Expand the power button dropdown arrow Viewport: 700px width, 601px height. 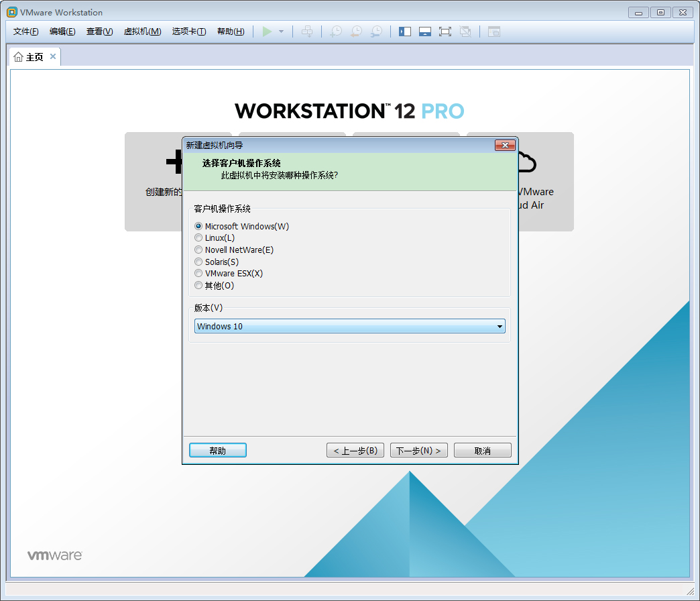coord(280,31)
